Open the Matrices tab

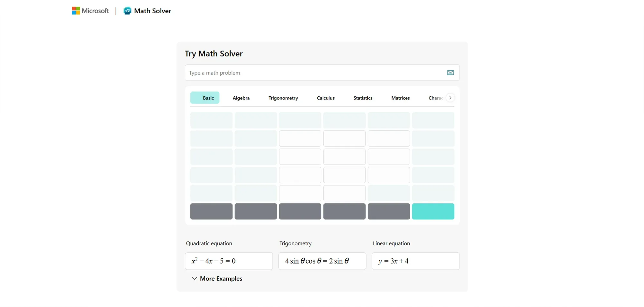tap(401, 98)
